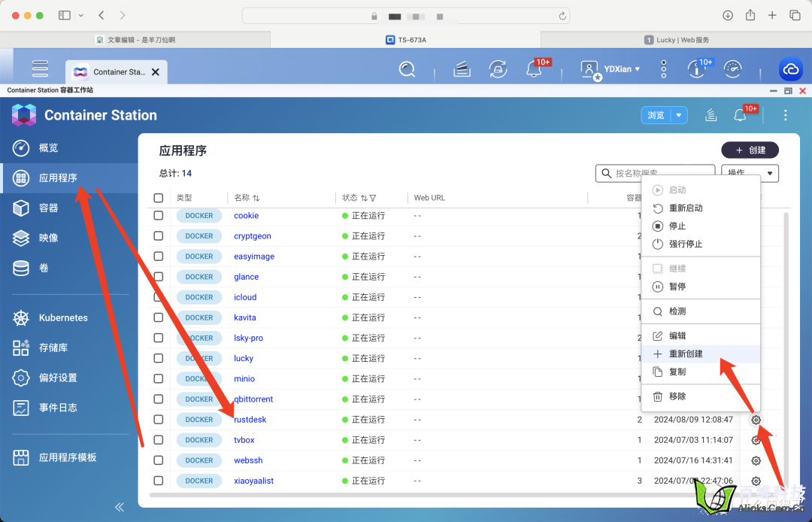Select 移除 in the action menu
The width and height of the screenshot is (812, 522).
(677, 396)
